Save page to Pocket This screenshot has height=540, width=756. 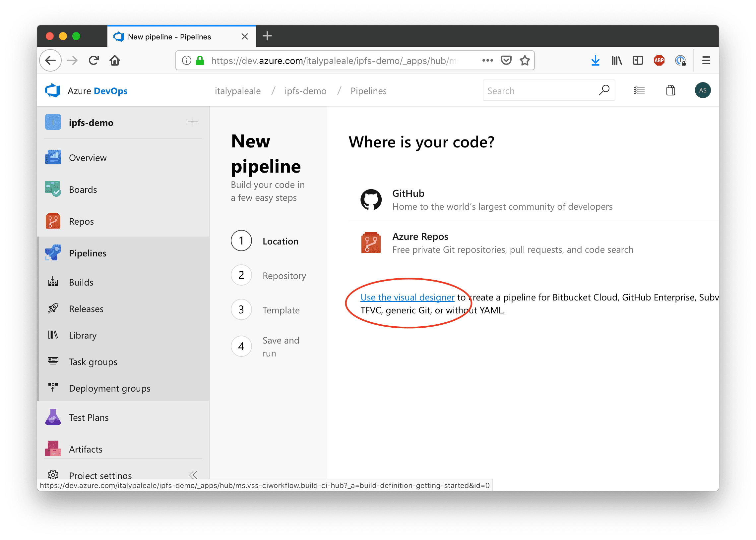[x=506, y=60]
